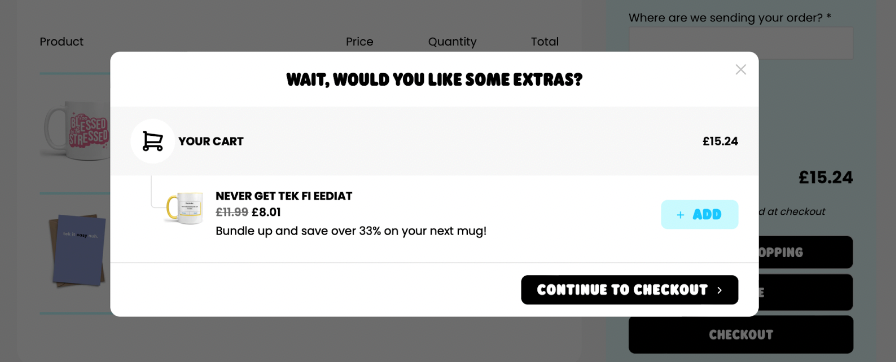Close the extras popup with the X
896x362 pixels.
(x=741, y=70)
